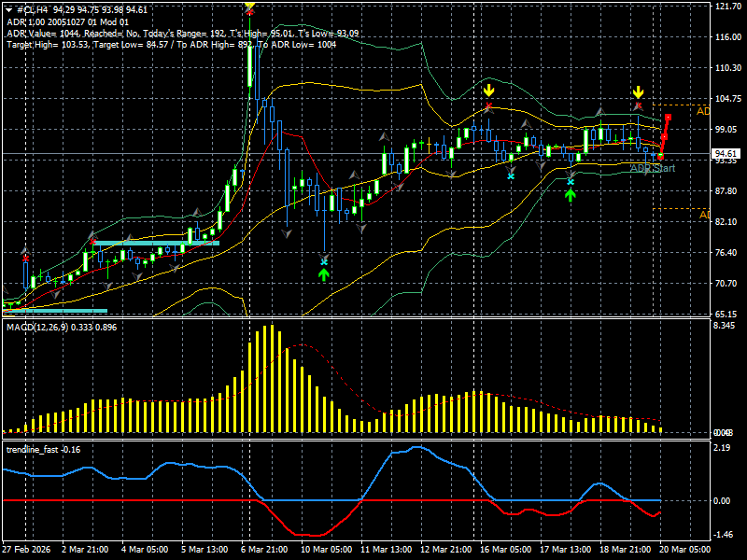Select the green up arrow near 17 Mar
The width and height of the screenshot is (747, 560).
coord(571,195)
